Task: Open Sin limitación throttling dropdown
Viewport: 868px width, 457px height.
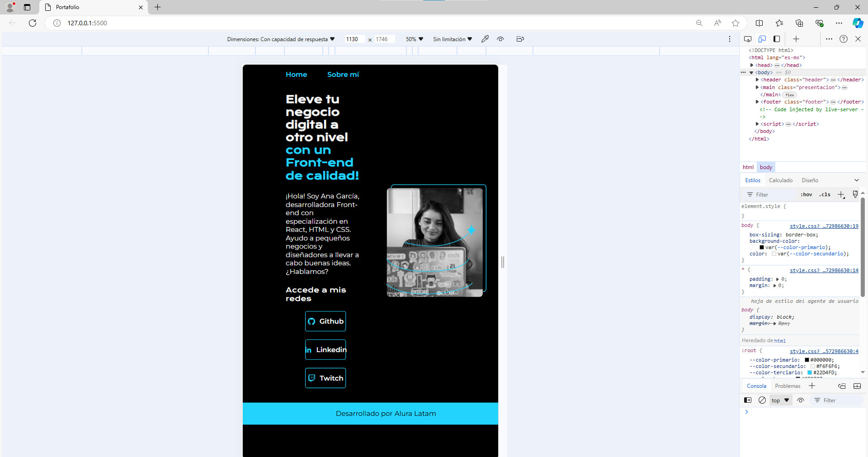Action: point(453,39)
